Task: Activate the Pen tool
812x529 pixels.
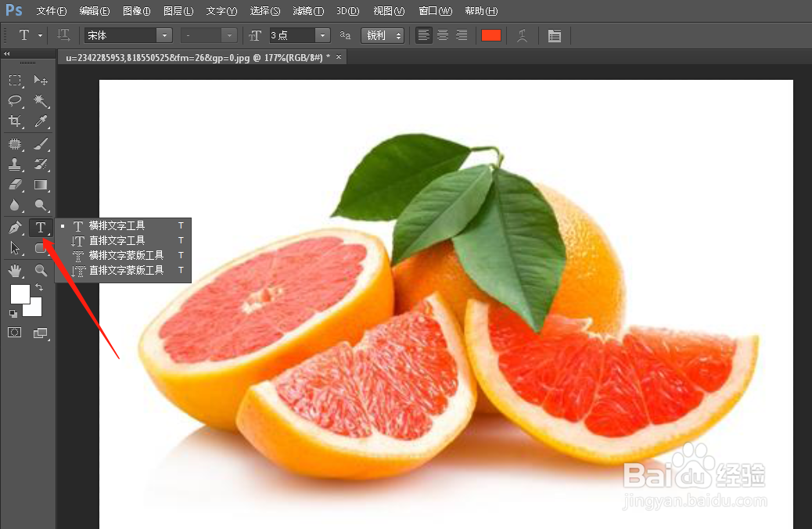Action: 15,228
